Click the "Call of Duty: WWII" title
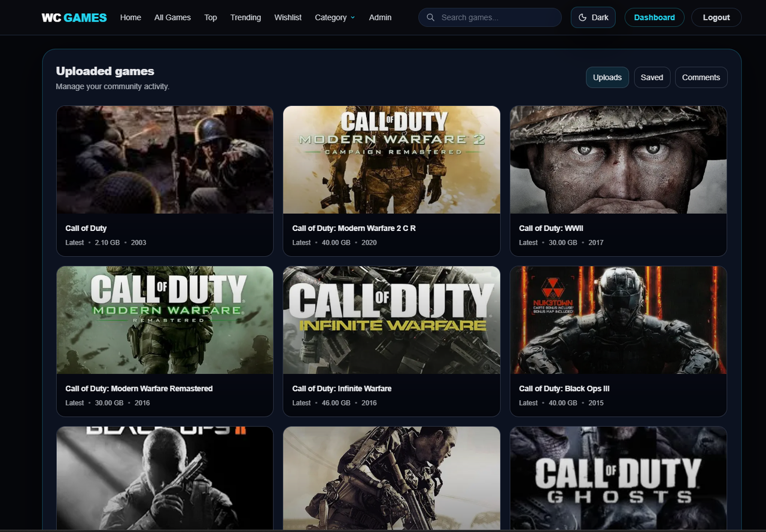 (551, 228)
